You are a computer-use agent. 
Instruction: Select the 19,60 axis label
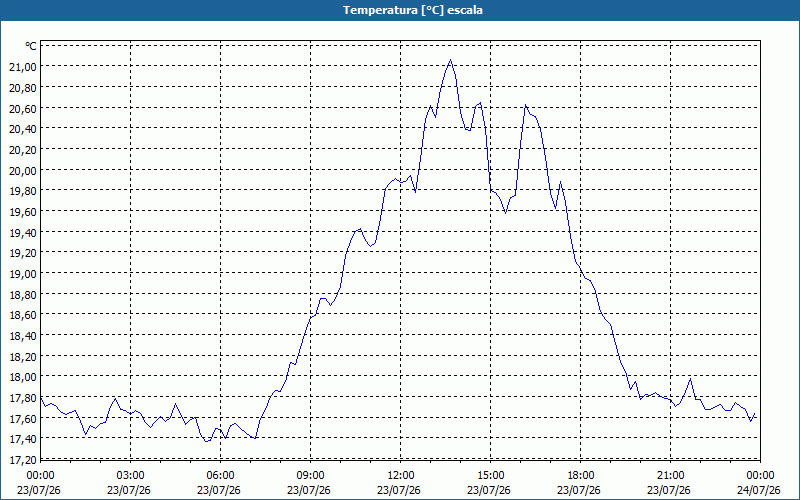[23, 212]
